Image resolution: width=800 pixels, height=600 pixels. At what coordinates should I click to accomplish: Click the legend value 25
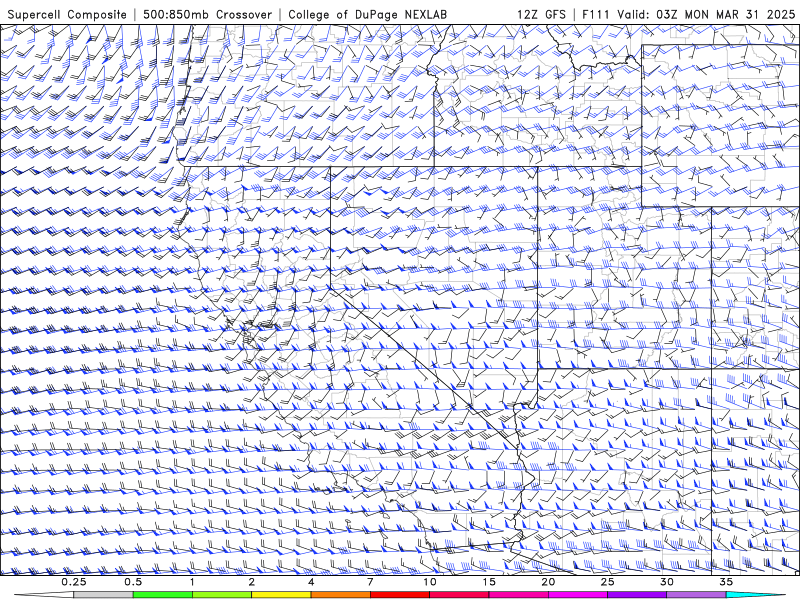[x=607, y=582]
